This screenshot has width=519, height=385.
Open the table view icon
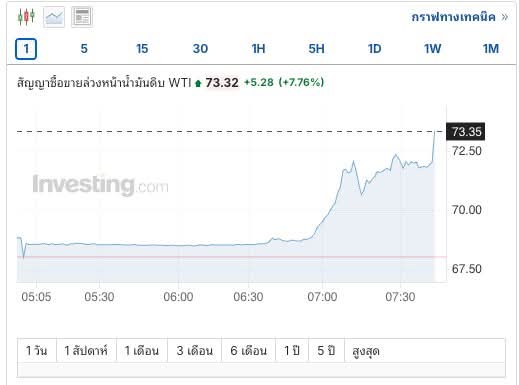click(82, 17)
